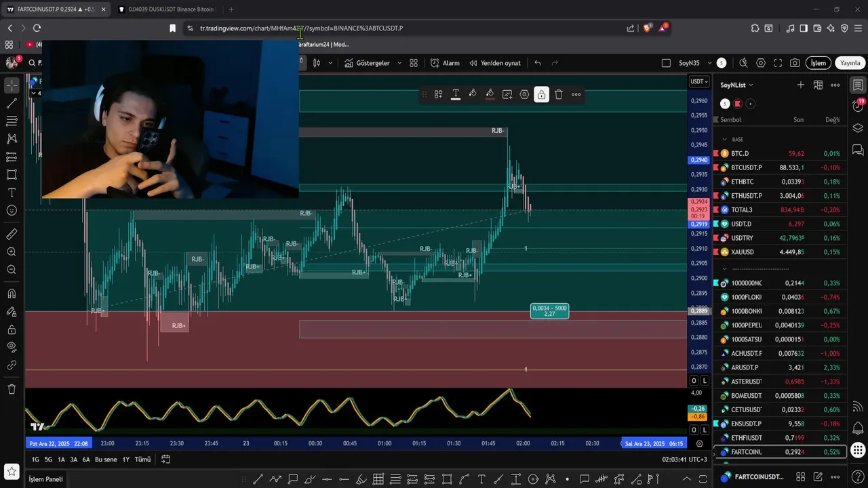Viewport: 868px width, 488px height.
Task: Start Yeniden oynat bar replay
Action: click(x=495, y=63)
